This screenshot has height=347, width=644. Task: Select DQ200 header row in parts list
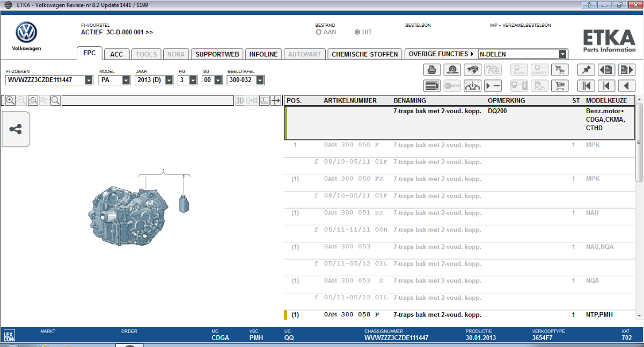(459, 123)
